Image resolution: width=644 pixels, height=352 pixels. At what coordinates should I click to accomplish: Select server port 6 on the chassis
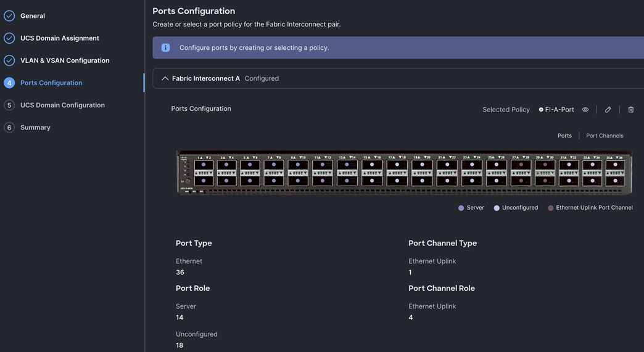pyautogui.click(x=250, y=181)
